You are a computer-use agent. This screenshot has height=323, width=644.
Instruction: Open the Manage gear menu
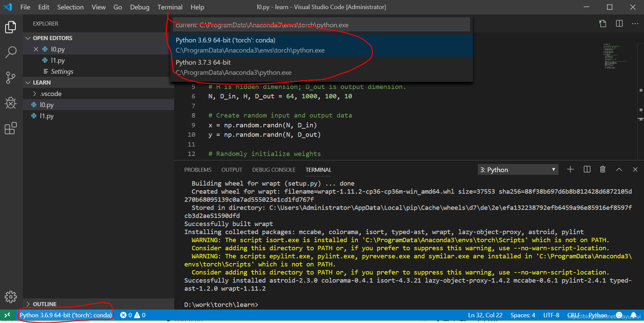click(x=11, y=297)
